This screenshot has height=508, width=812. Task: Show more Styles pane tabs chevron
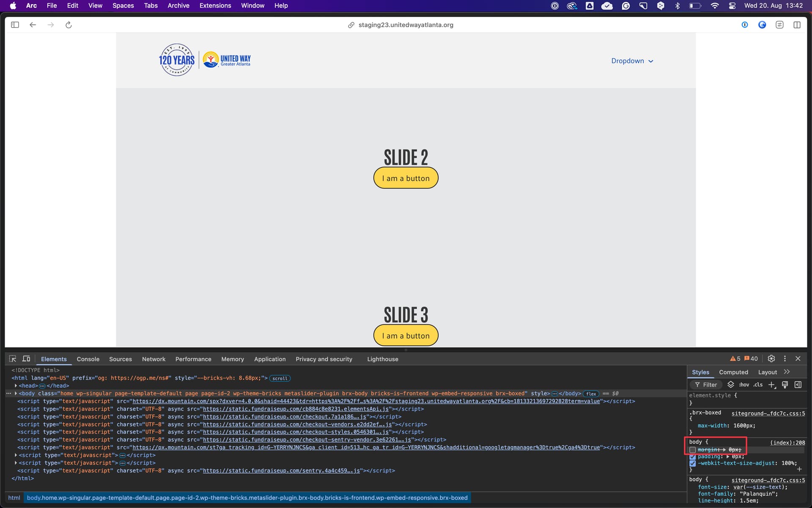(x=787, y=372)
